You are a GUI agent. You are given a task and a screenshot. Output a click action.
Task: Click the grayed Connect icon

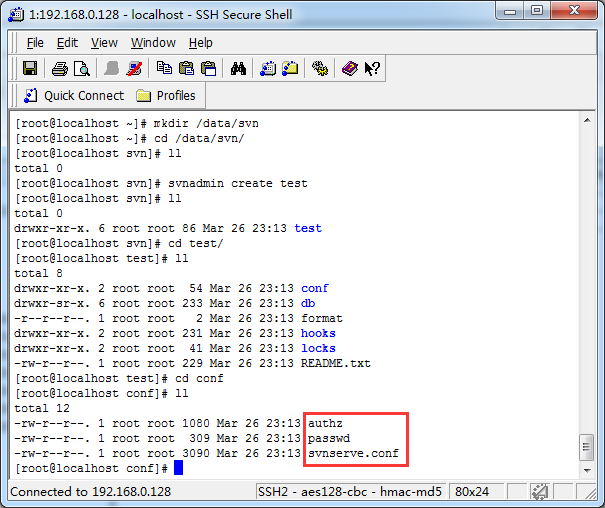coord(112,69)
